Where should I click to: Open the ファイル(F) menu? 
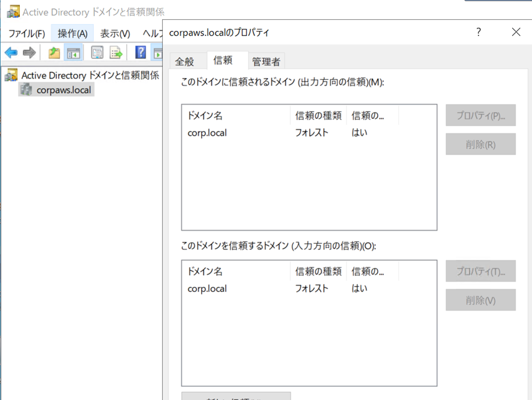pyautogui.click(x=26, y=34)
